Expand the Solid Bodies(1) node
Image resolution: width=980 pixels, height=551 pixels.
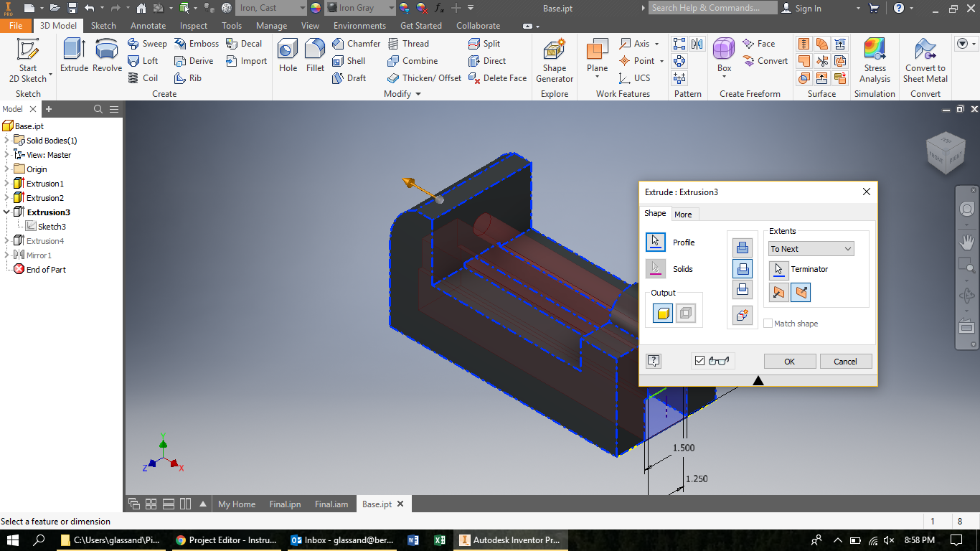[7, 141]
